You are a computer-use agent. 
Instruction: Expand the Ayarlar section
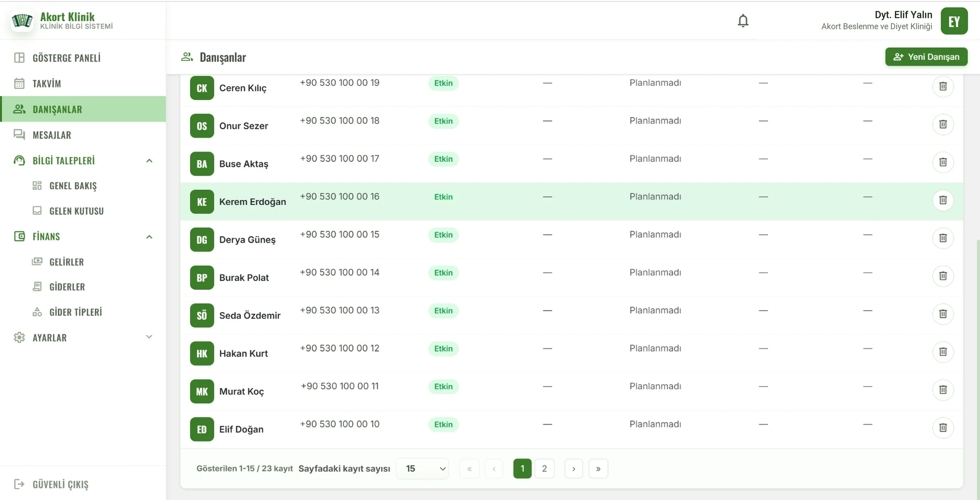pos(149,337)
